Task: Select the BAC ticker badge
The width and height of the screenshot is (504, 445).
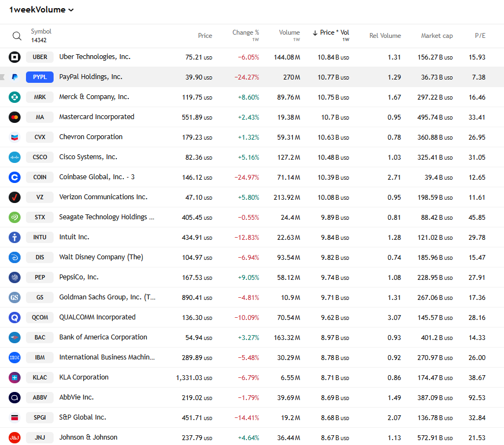Action: [x=40, y=337]
